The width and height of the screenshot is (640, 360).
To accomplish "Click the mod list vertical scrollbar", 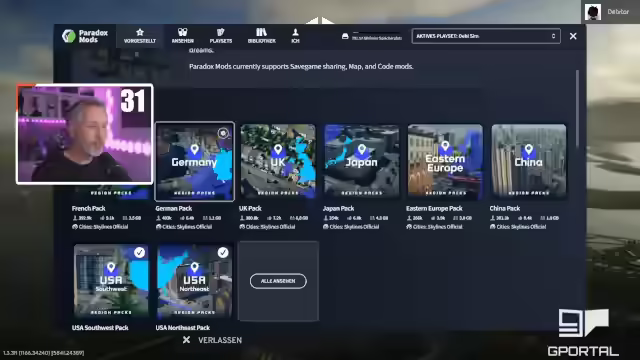I will [x=577, y=108].
